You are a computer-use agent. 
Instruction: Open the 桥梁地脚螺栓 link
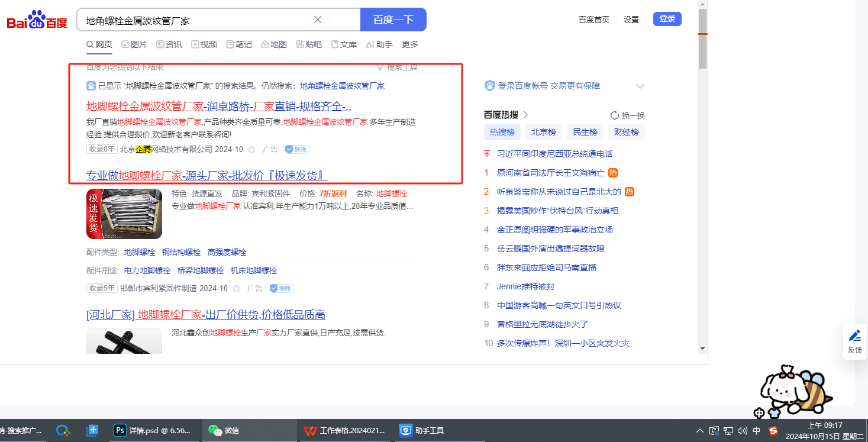[200, 270]
